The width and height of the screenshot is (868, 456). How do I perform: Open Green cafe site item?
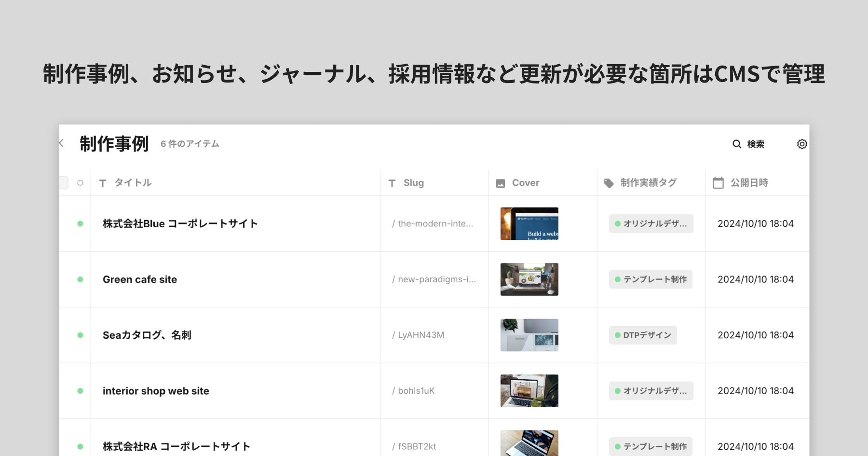[140, 279]
